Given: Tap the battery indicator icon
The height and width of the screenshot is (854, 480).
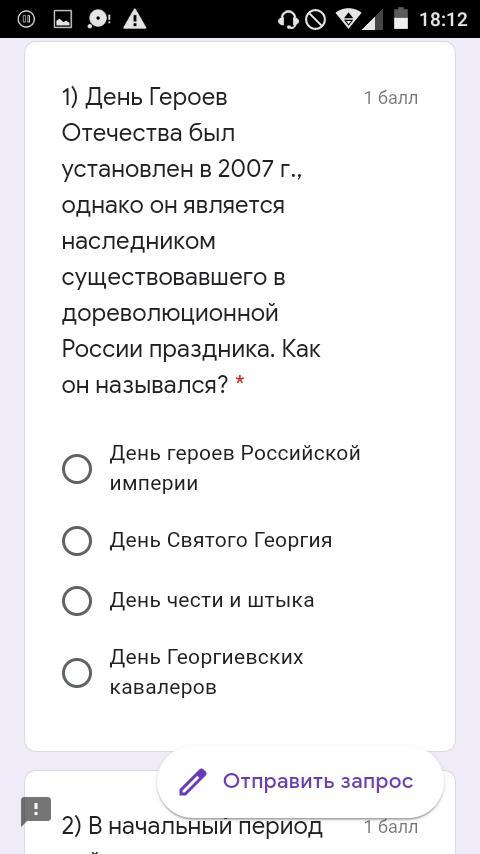Looking at the screenshot, I should pyautogui.click(x=400, y=19).
